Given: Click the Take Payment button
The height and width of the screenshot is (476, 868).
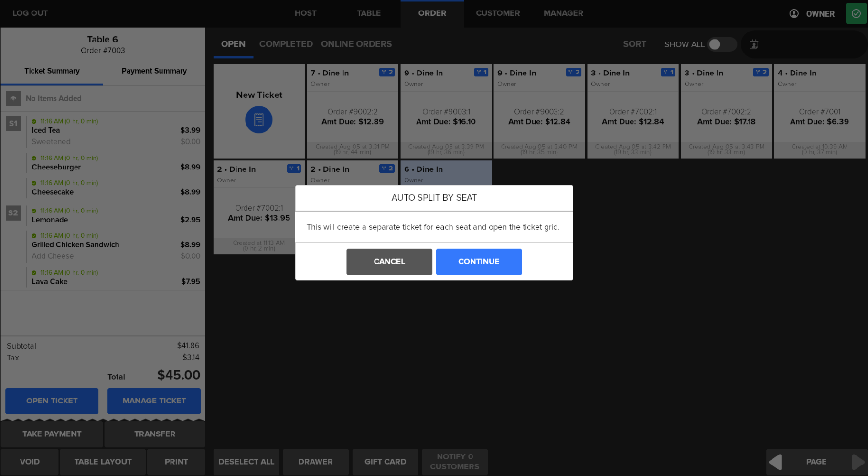Looking at the screenshot, I should pyautogui.click(x=52, y=434).
